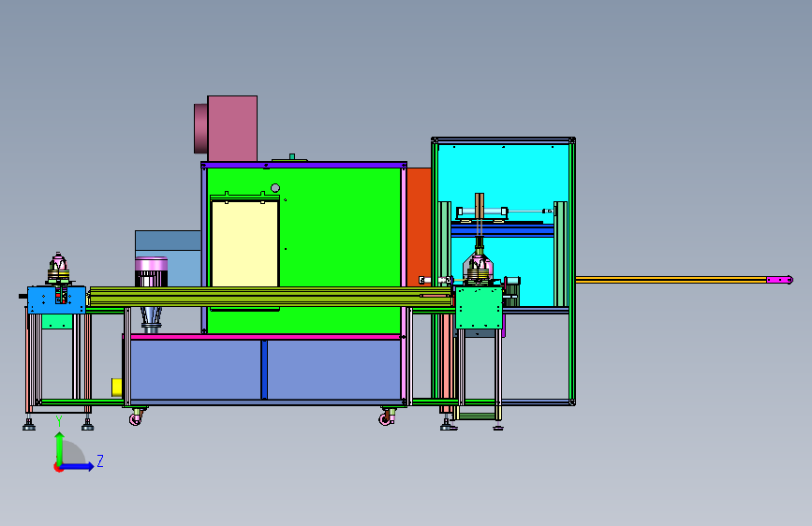Select the purple top bar of the green enclosure
The height and width of the screenshot is (526, 812).
click(x=303, y=165)
